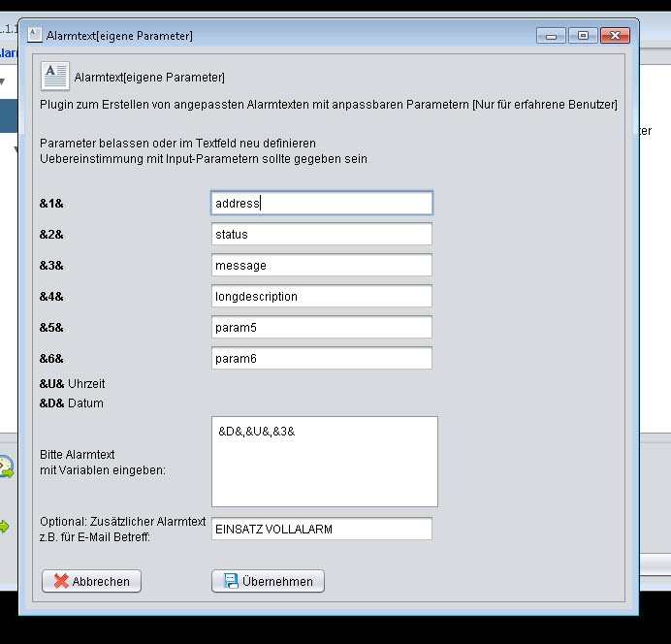
Task: Click into the &2& status field
Action: 321,234
